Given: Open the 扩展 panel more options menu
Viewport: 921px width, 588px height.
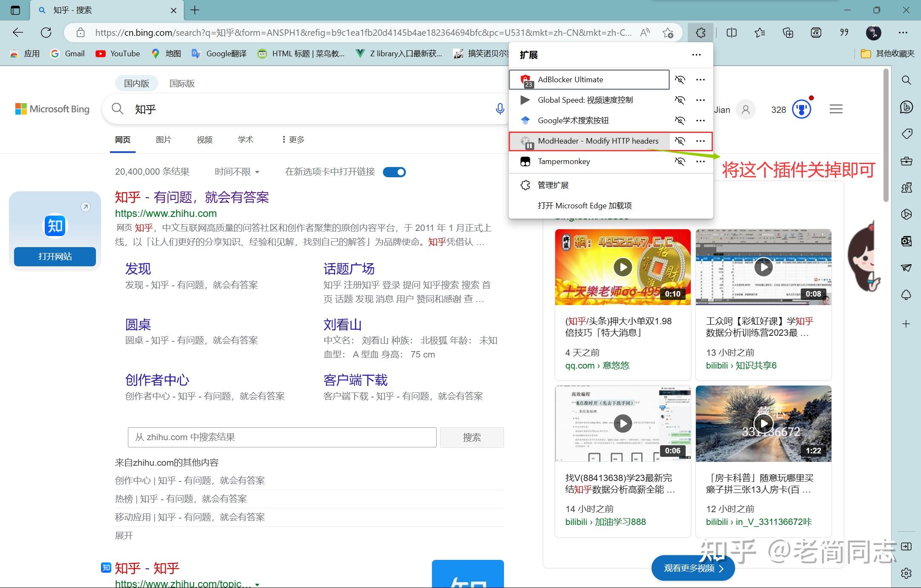Looking at the screenshot, I should pyautogui.click(x=696, y=55).
